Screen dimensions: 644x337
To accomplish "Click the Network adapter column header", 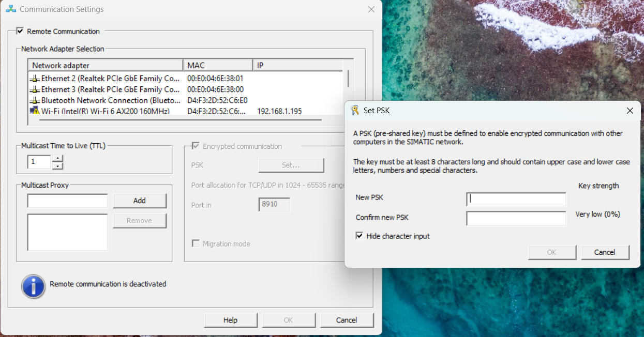I will [106, 66].
